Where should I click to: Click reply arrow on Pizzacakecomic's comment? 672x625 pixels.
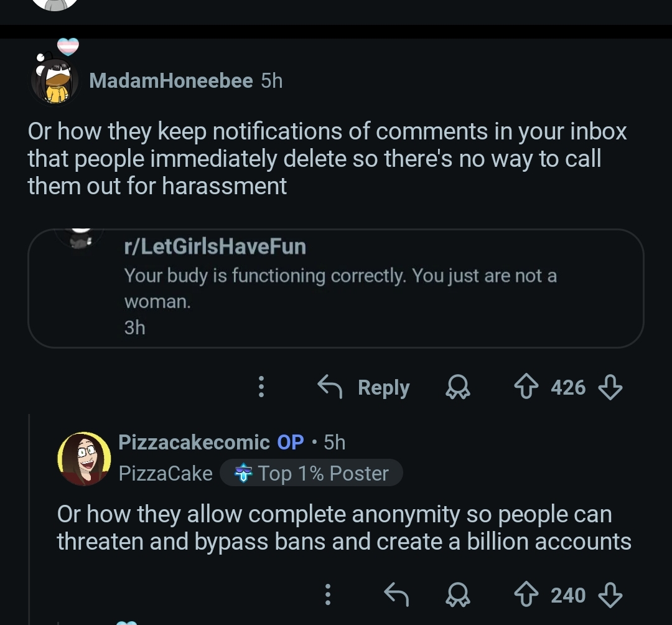396,594
